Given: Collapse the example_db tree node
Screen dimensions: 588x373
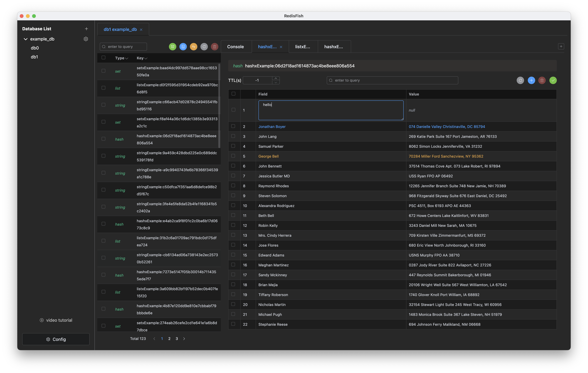Looking at the screenshot, I should [25, 39].
